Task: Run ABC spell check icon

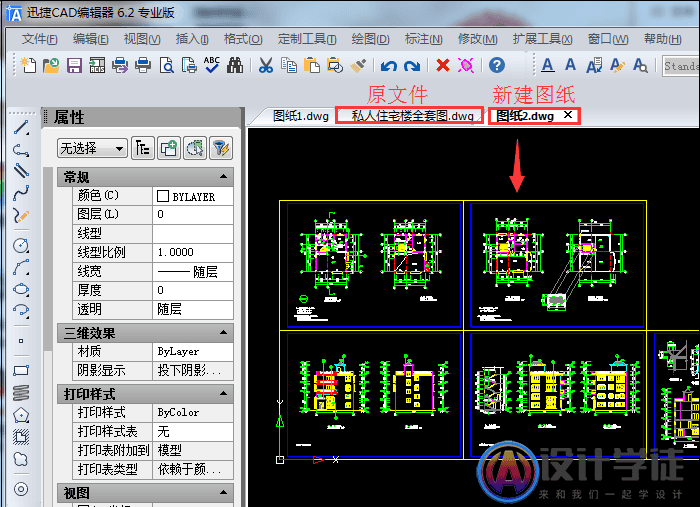Action: [x=212, y=65]
